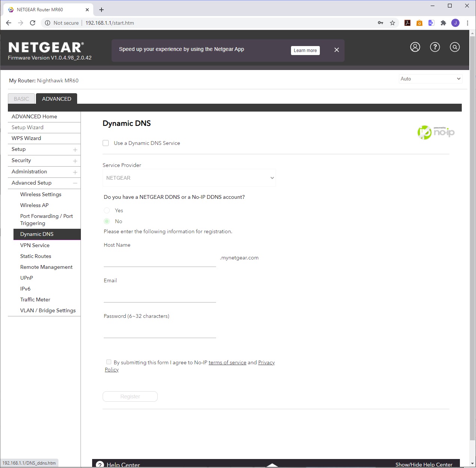Click the page vertical scrollbar
Screen dimensions: 476x468
coord(472,238)
